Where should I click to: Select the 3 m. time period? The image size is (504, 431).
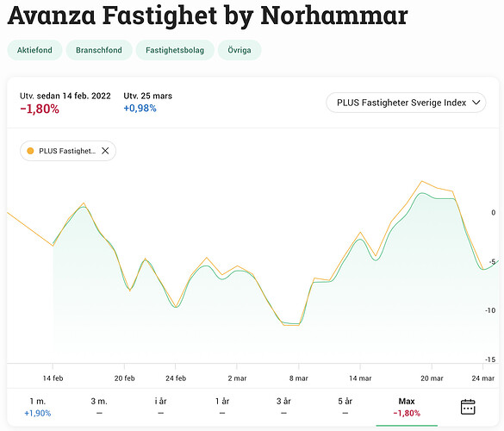coord(99,407)
